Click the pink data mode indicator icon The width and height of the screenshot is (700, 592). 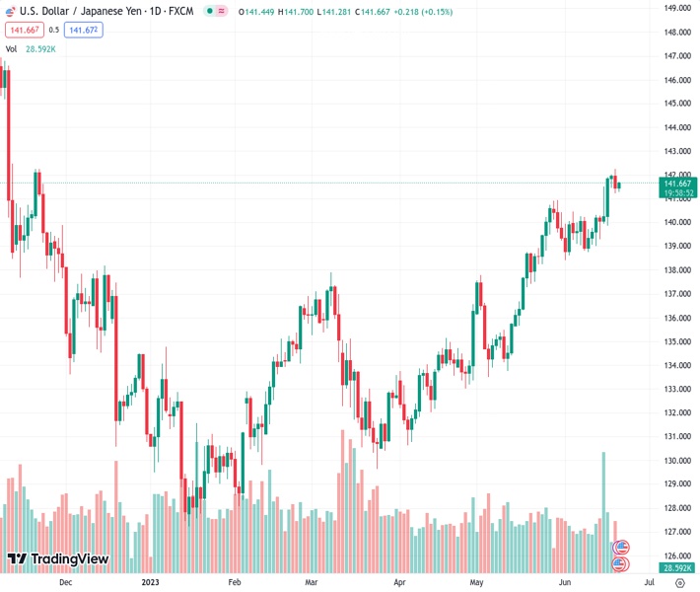(x=222, y=11)
